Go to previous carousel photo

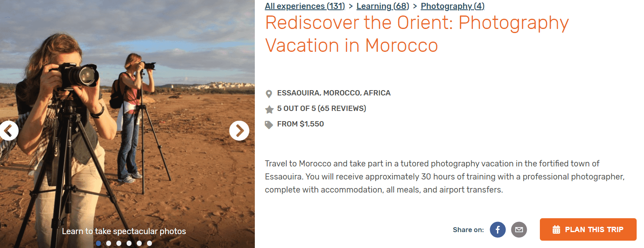coord(9,131)
